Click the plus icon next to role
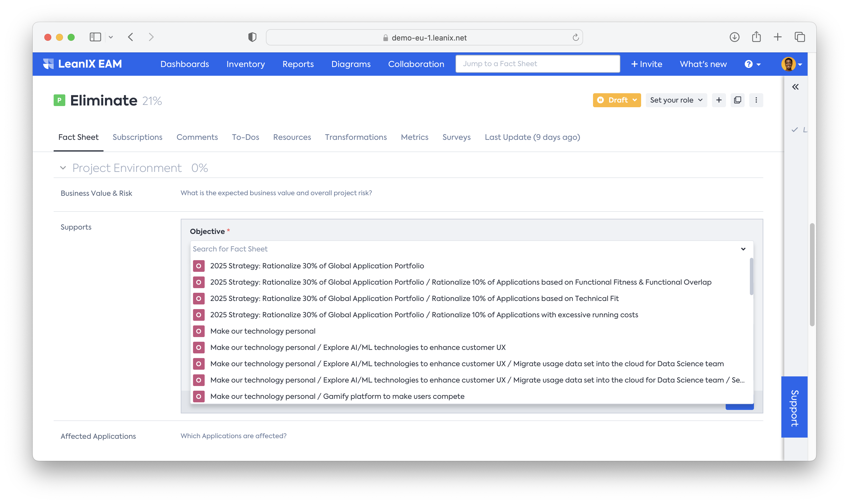The image size is (849, 504). point(718,100)
